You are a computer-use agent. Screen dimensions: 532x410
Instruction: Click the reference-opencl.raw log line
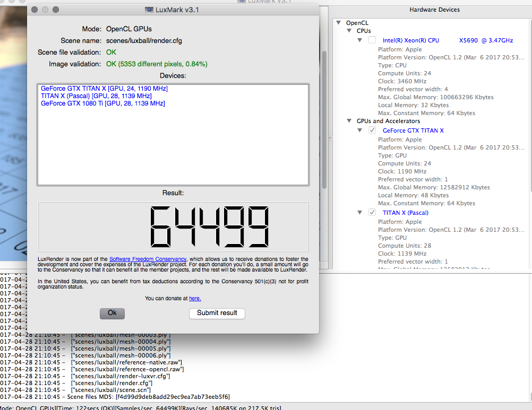click(92, 369)
